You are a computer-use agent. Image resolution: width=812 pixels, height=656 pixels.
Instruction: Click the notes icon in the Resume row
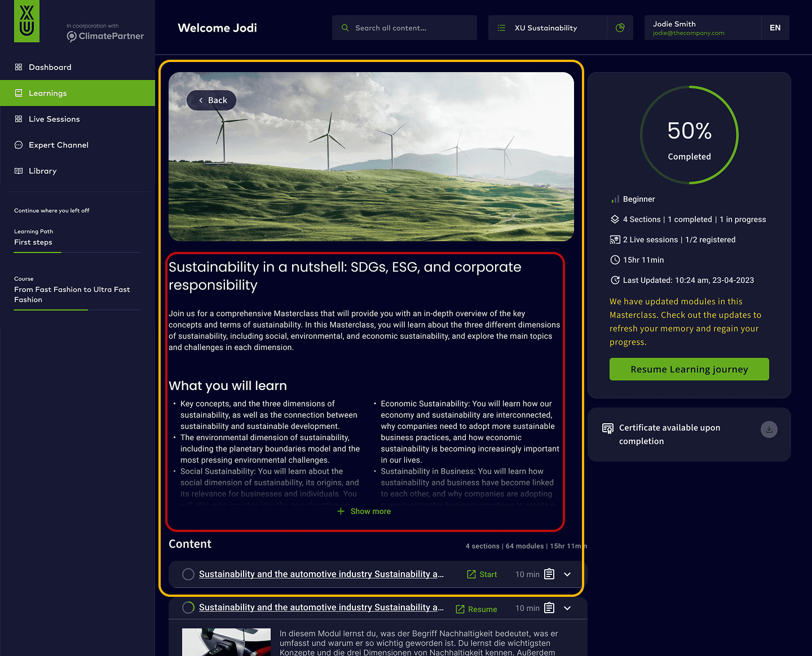click(549, 608)
